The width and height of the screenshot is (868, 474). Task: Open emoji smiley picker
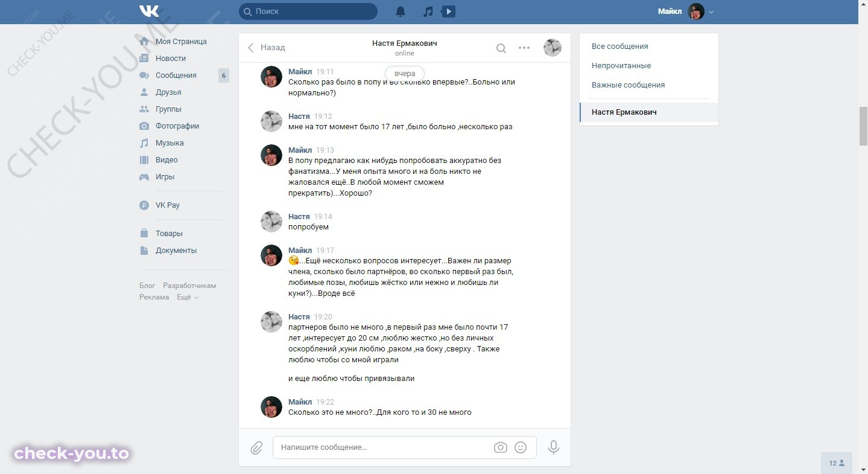(x=521, y=447)
